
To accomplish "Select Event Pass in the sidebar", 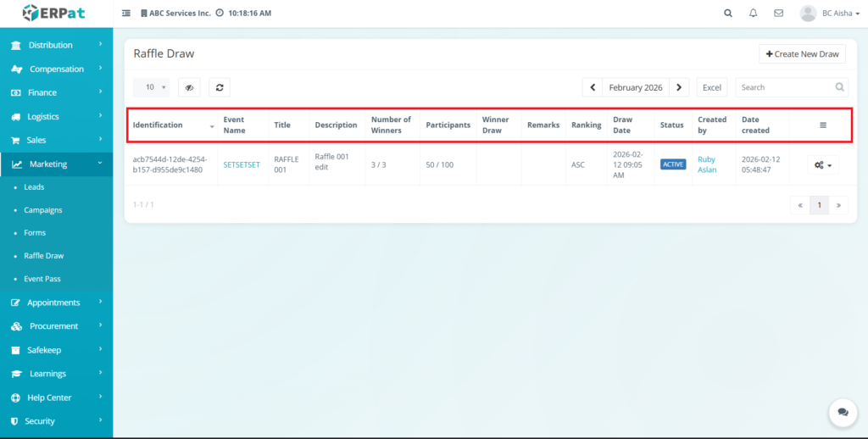I will [42, 279].
